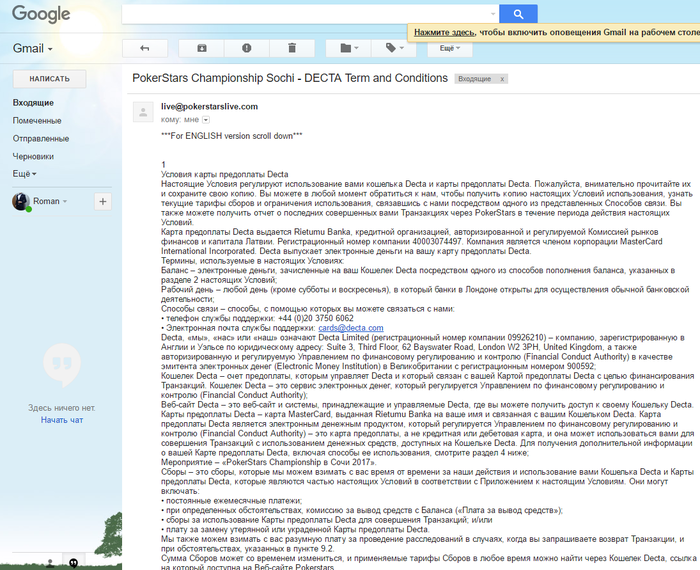Open the Входящие folder
Viewport: 700px width, 570px height.
pos(33,103)
